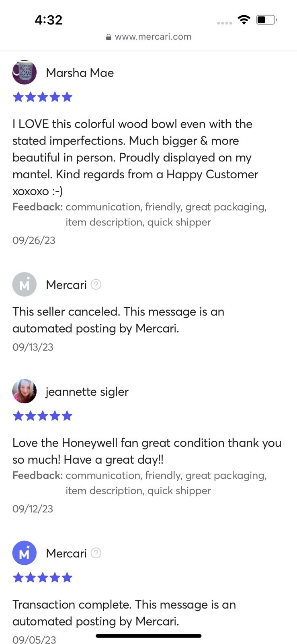
Task: Tap the purple Mercari avatar icon
Action: click(x=25, y=553)
